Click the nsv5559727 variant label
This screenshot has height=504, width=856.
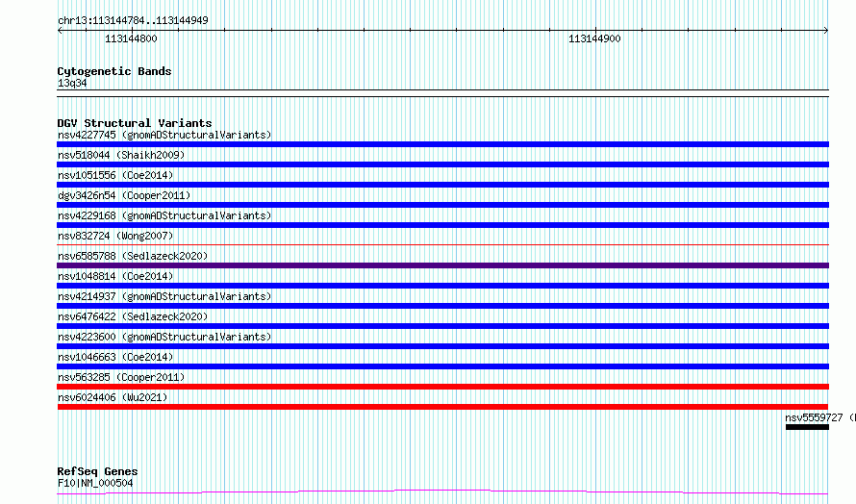click(x=820, y=417)
